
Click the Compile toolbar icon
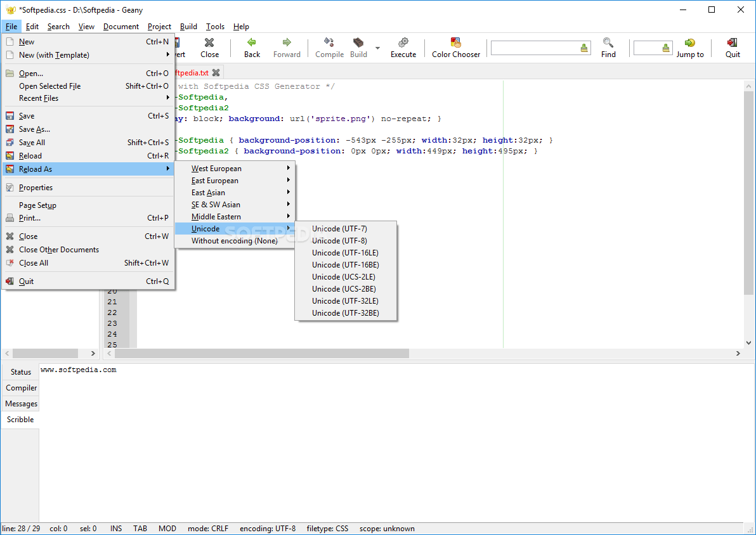[329, 43]
